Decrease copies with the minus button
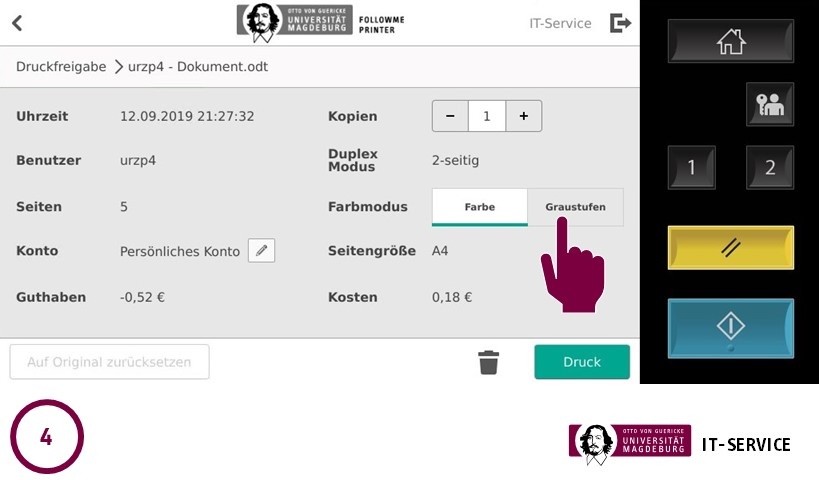The image size is (819, 480). tap(450, 116)
